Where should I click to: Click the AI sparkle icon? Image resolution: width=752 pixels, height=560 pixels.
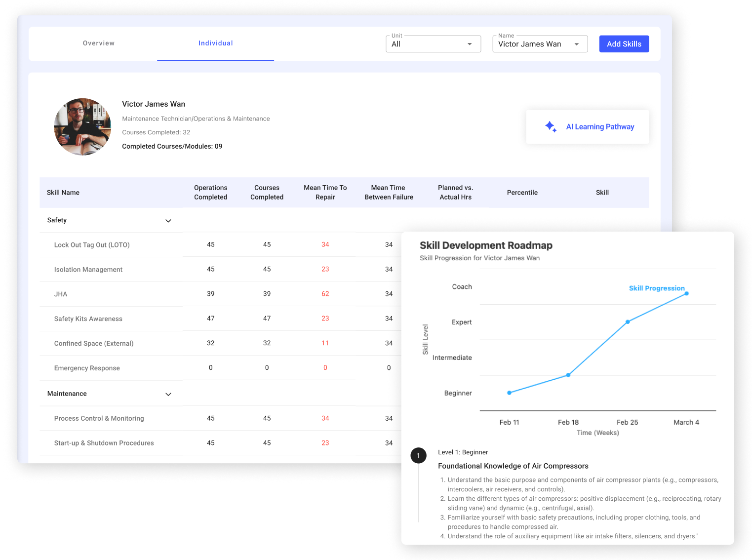coord(551,127)
